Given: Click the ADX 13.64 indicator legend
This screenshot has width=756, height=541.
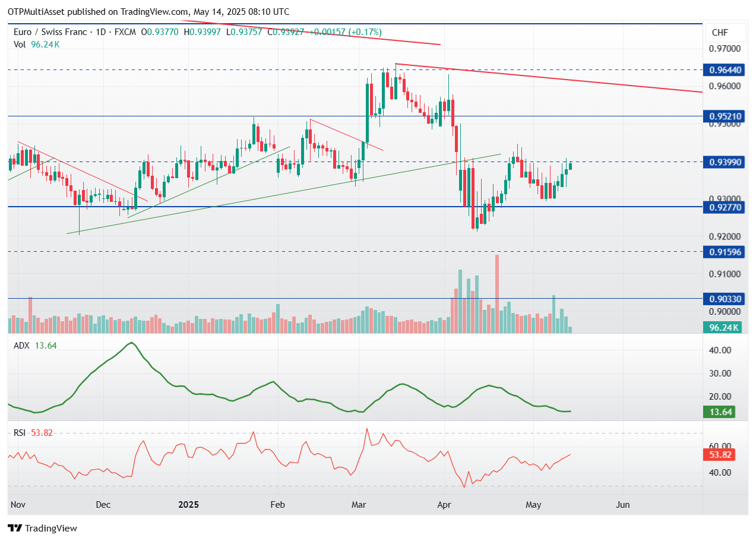Looking at the screenshot, I should (35, 345).
